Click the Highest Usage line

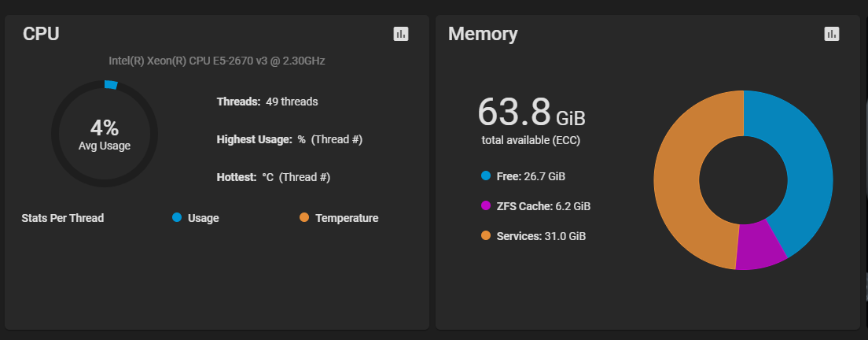[289, 139]
